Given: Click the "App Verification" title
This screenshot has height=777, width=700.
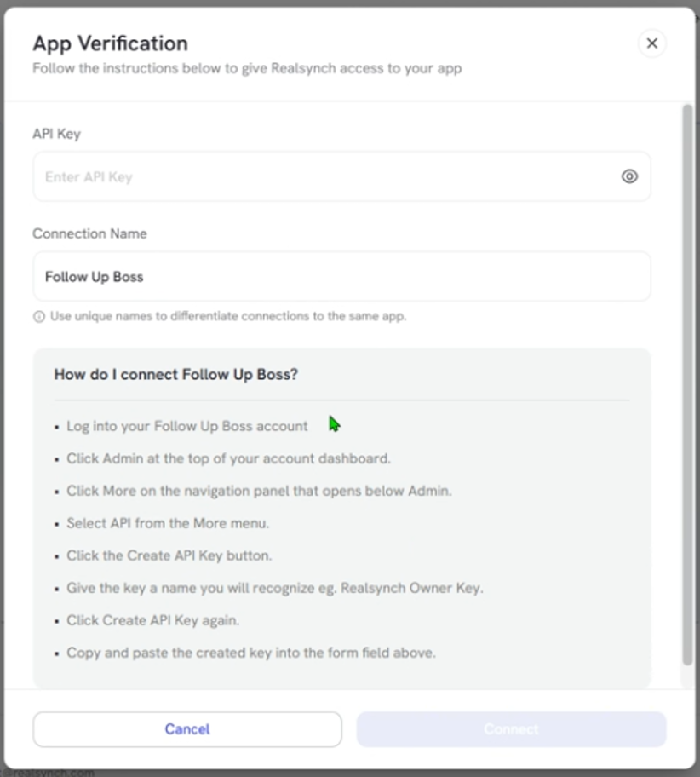Looking at the screenshot, I should coord(111,43).
